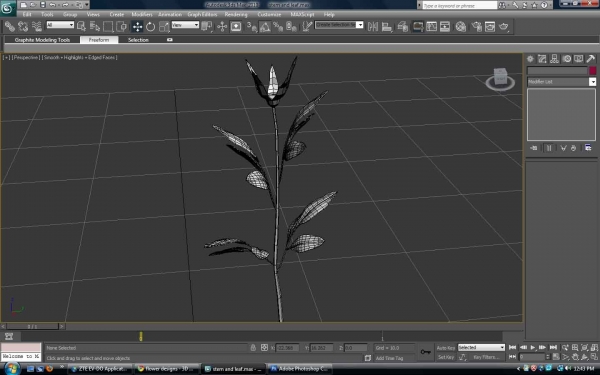600x375 pixels.
Task: Open Schematic View icon
Action: [x=445, y=26]
